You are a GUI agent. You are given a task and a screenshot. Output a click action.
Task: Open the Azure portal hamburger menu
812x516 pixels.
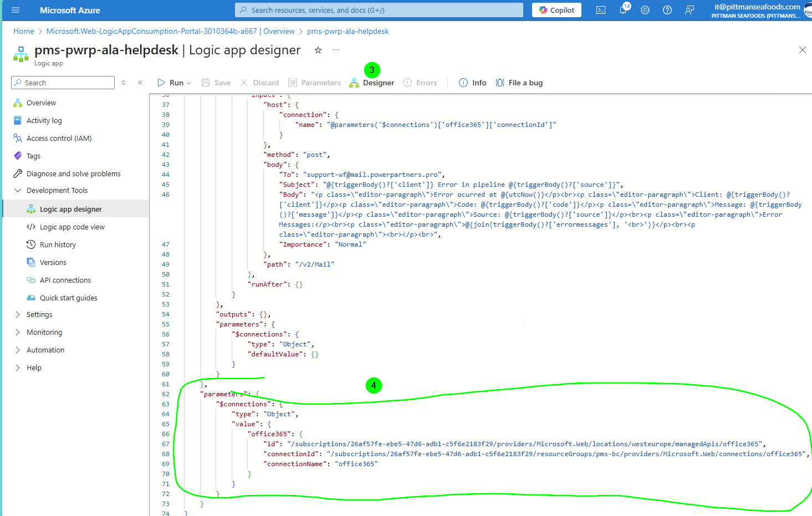pyautogui.click(x=16, y=10)
